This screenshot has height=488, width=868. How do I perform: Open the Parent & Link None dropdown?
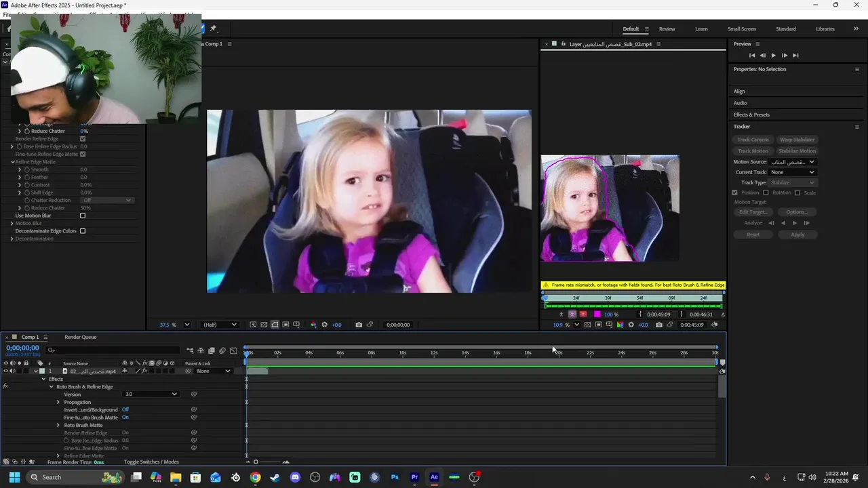213,371
